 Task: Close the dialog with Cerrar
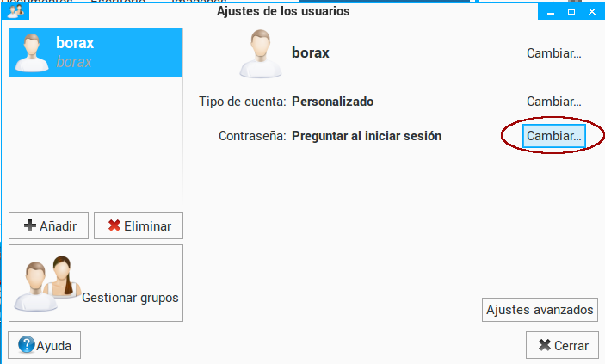coord(563,346)
